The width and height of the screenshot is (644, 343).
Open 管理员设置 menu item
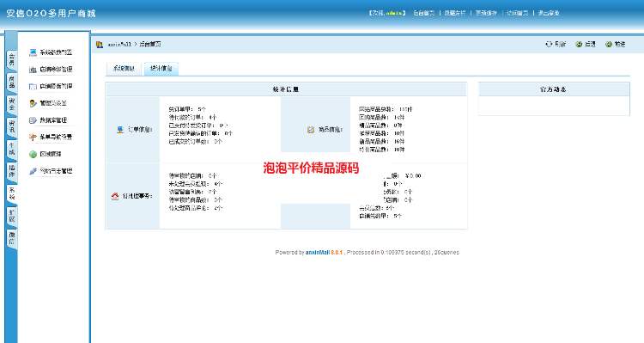pyautogui.click(x=53, y=103)
